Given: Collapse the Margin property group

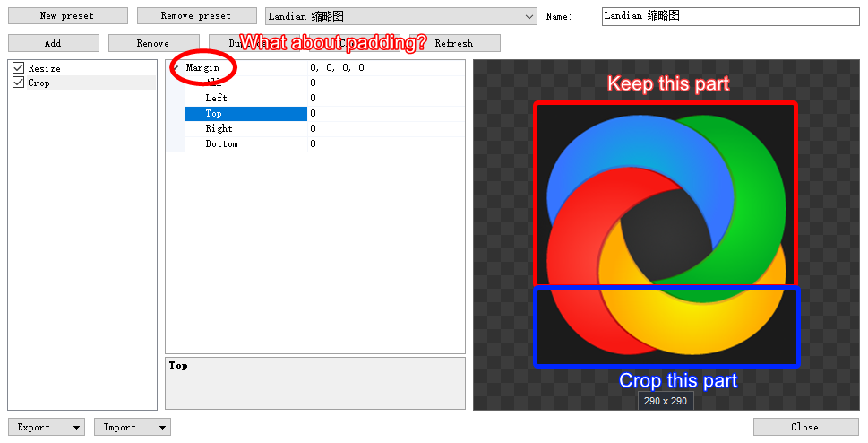Looking at the screenshot, I should [x=176, y=67].
